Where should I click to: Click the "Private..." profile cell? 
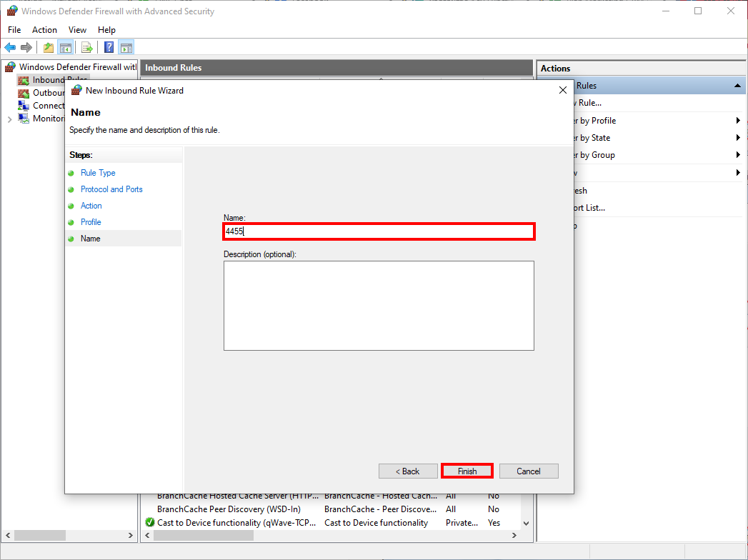coord(462,522)
